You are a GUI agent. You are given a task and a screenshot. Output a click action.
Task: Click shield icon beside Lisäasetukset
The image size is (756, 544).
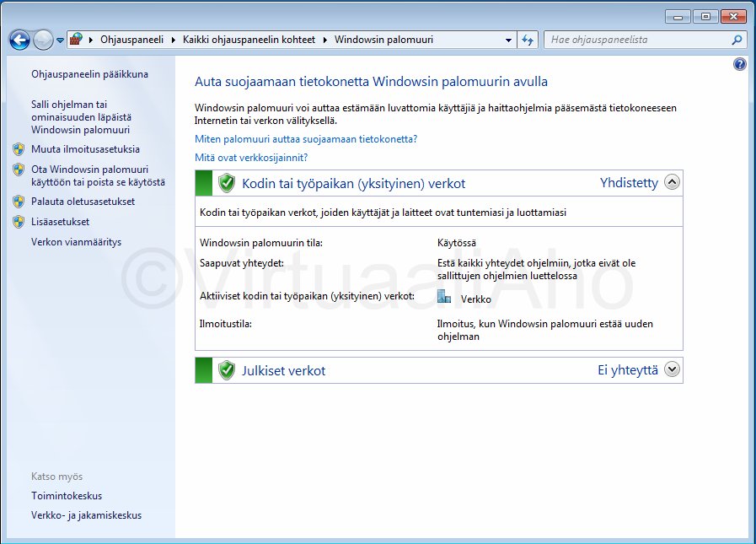pos(19,222)
